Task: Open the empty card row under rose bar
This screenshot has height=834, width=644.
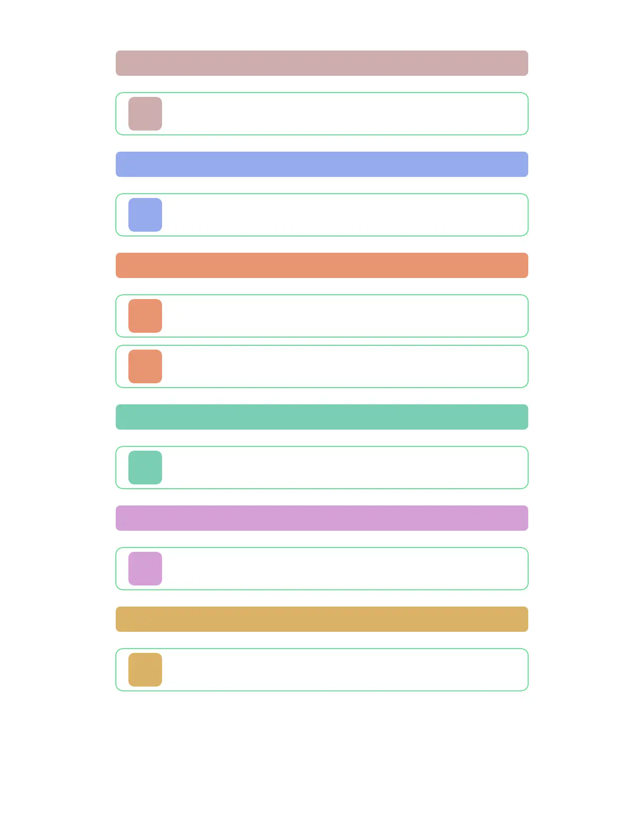Action: (322, 114)
